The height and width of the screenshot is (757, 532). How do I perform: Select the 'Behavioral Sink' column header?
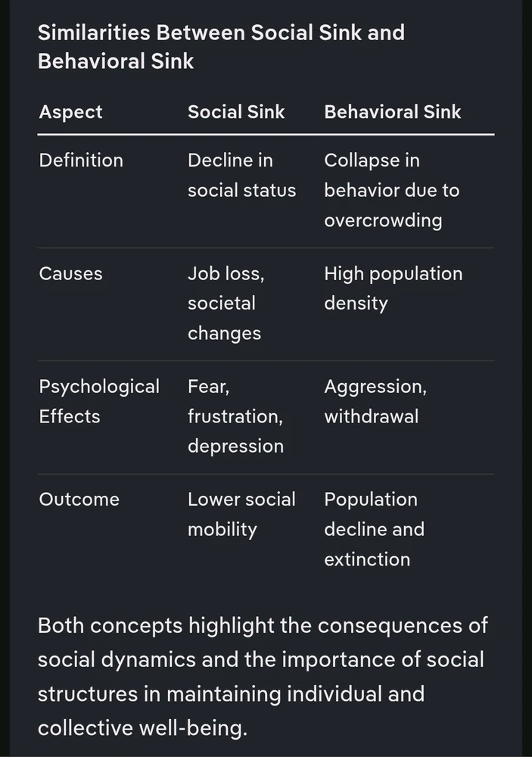tap(393, 112)
